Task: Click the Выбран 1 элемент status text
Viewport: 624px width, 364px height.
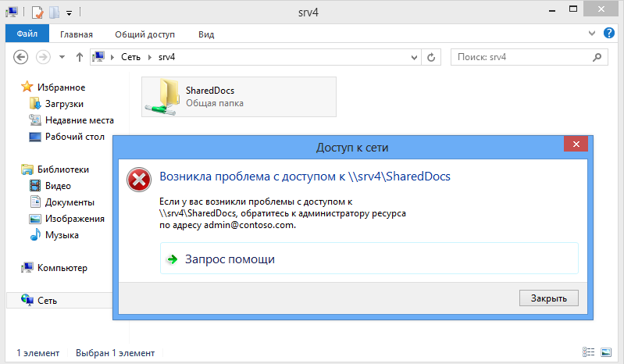Action: (x=115, y=353)
